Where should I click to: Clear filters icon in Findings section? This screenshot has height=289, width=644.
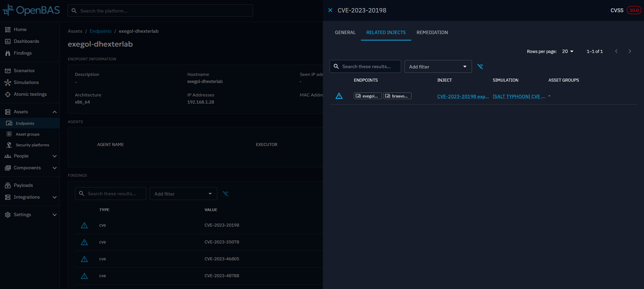point(226,194)
